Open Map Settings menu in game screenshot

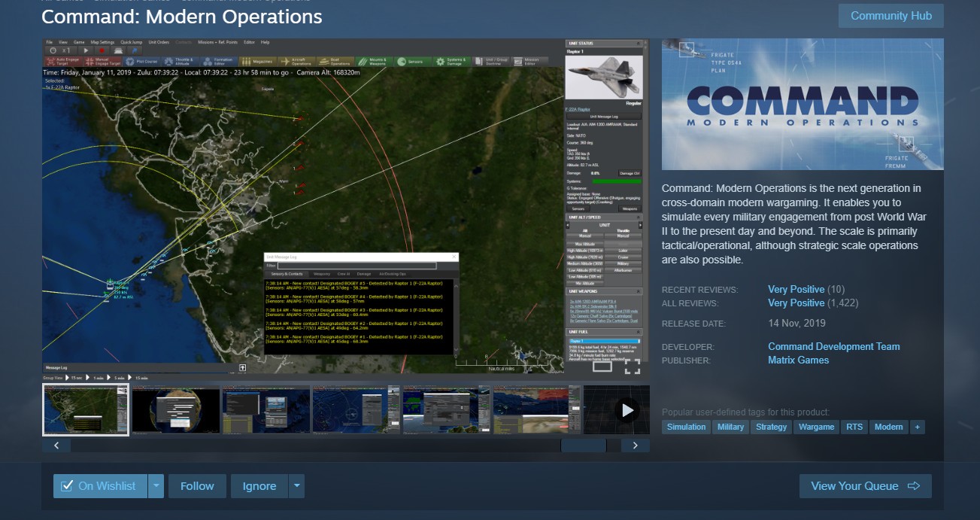tap(103, 41)
